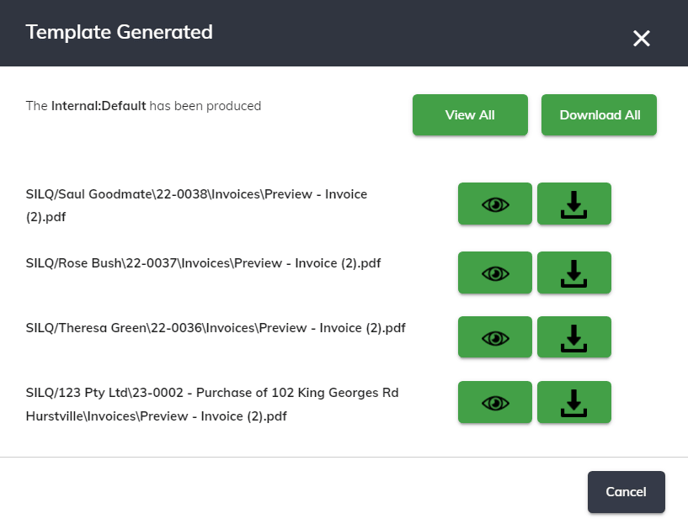Download the Rose Bush 22-0037 invoice
688x524 pixels.
click(x=574, y=273)
